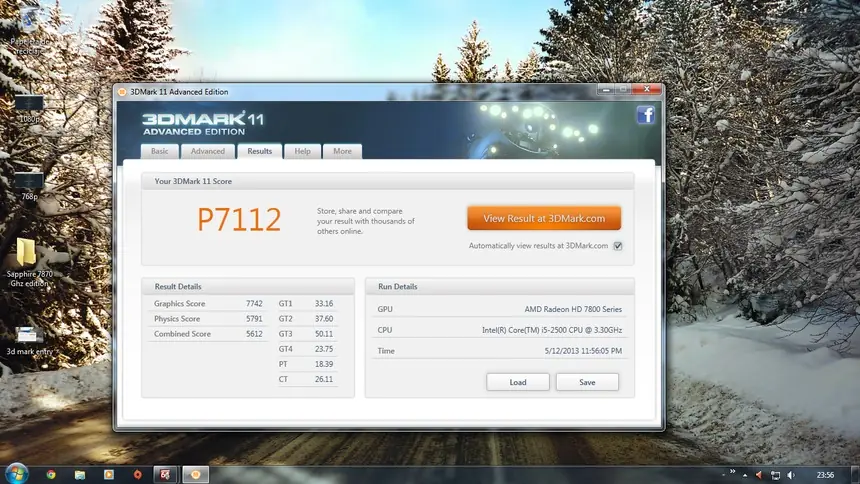Click the CT result 26.11

(x=324, y=379)
